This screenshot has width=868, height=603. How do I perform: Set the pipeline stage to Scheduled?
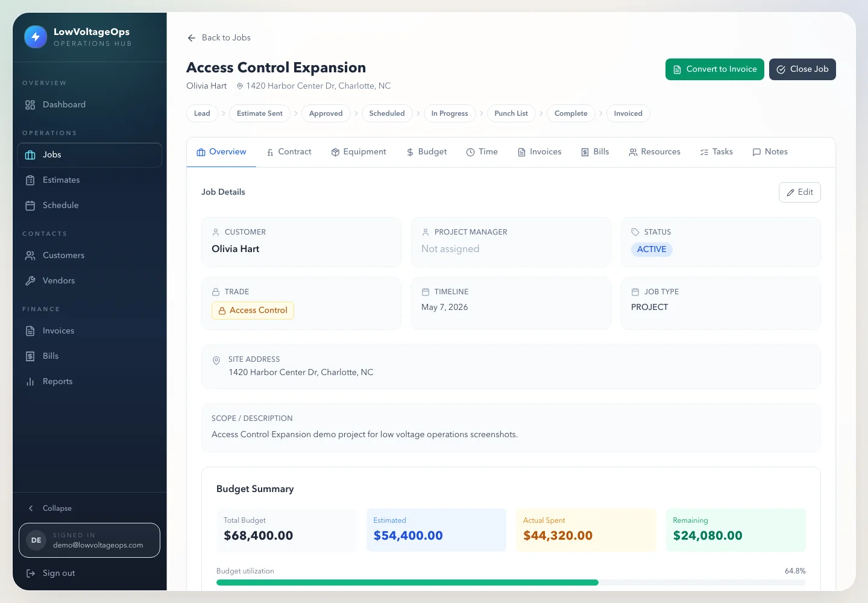coord(387,113)
